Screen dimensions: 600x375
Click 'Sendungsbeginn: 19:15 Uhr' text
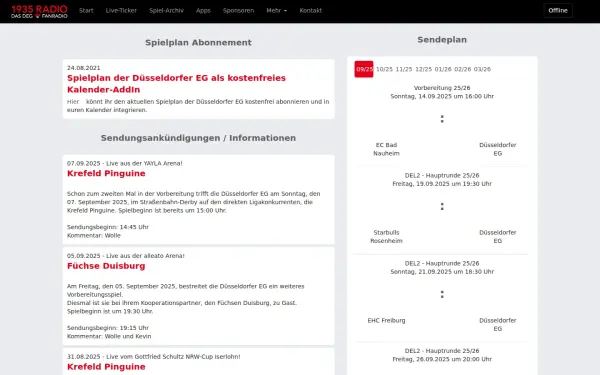tap(108, 328)
